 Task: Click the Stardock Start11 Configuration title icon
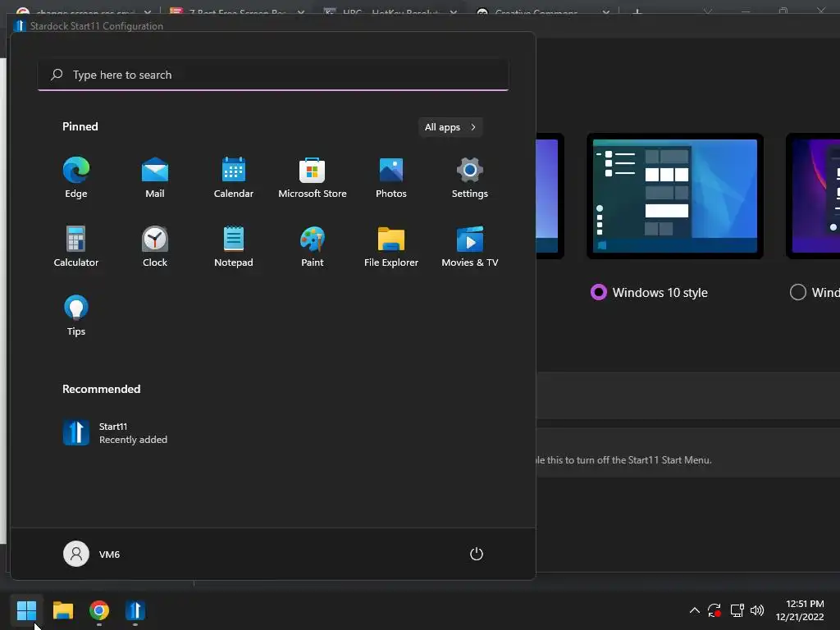click(x=20, y=25)
